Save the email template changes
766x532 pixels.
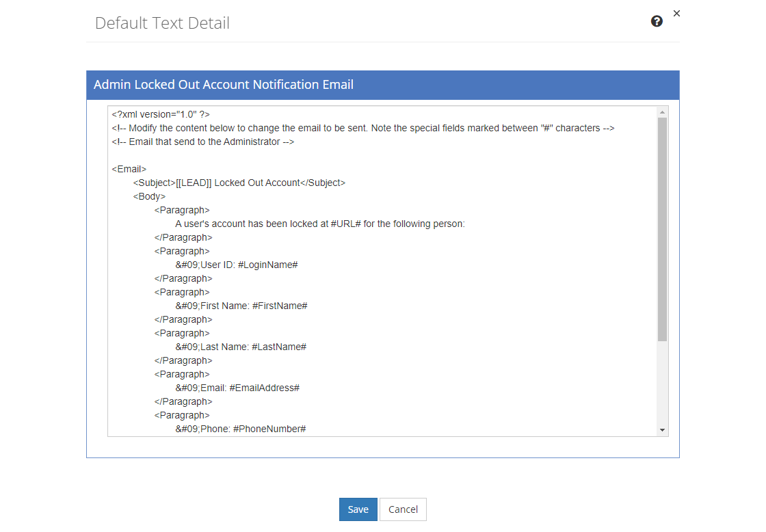pos(358,509)
